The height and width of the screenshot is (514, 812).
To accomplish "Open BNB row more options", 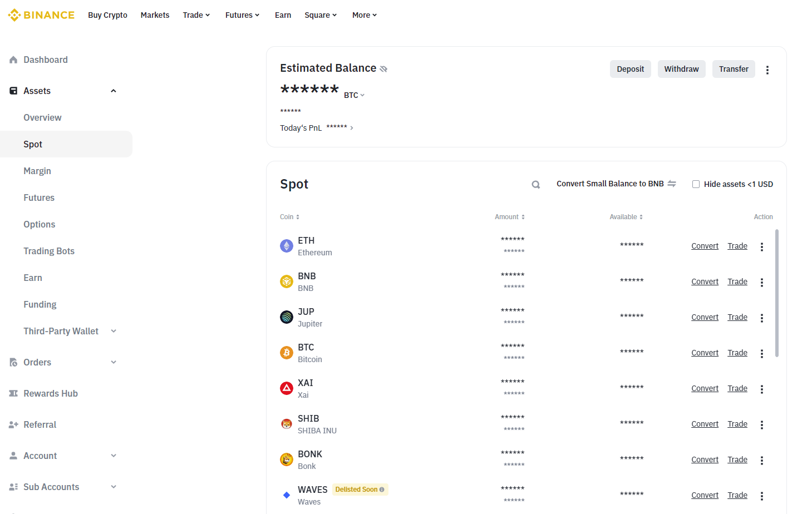I will [762, 283].
